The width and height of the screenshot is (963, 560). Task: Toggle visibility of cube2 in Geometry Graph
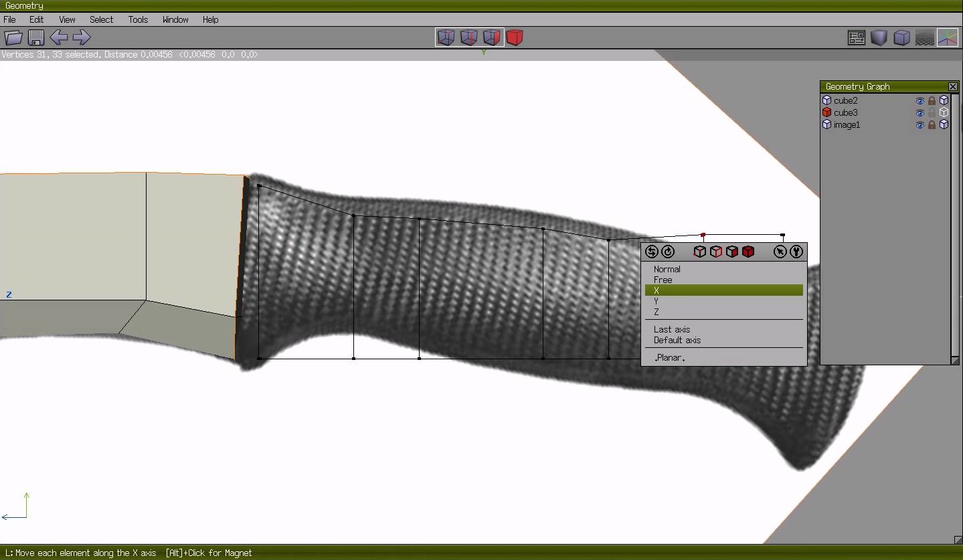point(920,100)
